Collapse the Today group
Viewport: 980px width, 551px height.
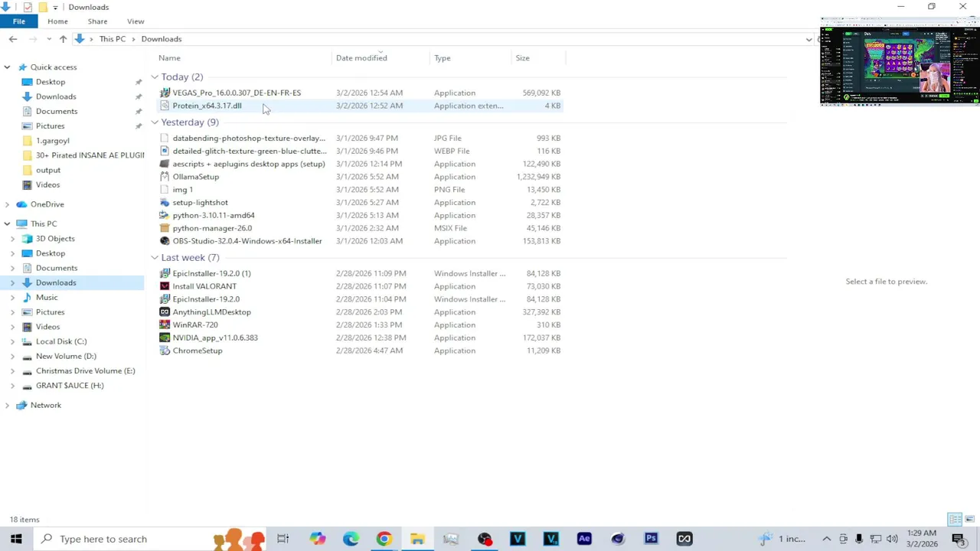(155, 77)
